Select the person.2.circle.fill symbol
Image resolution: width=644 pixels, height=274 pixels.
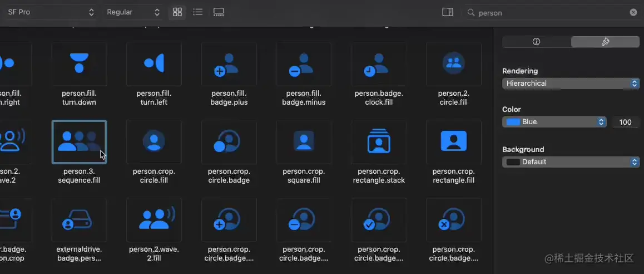454,64
